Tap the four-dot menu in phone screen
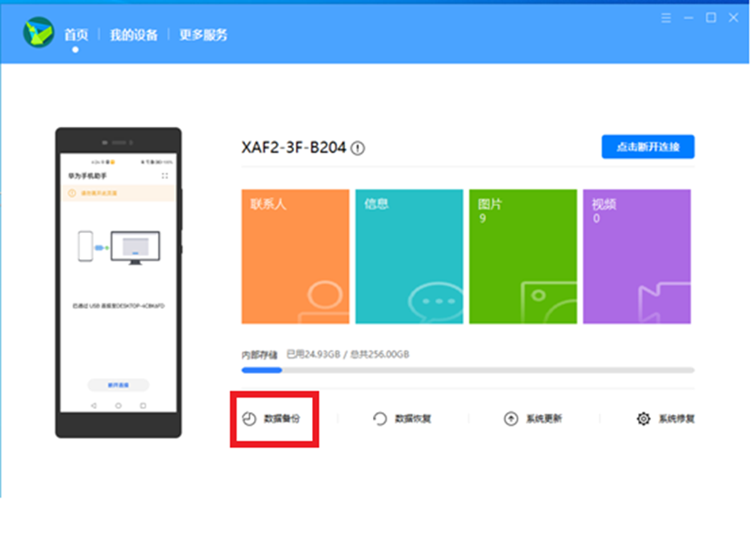 click(164, 176)
